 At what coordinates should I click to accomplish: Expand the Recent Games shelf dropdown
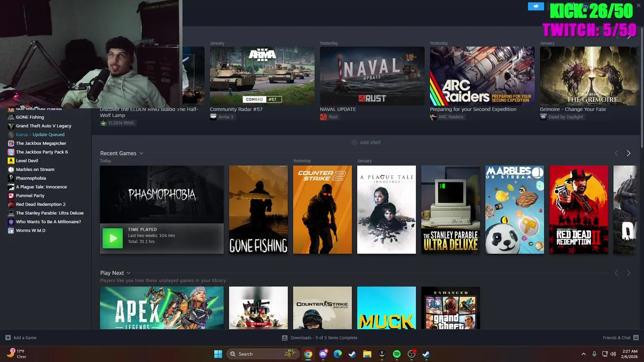pos(141,153)
